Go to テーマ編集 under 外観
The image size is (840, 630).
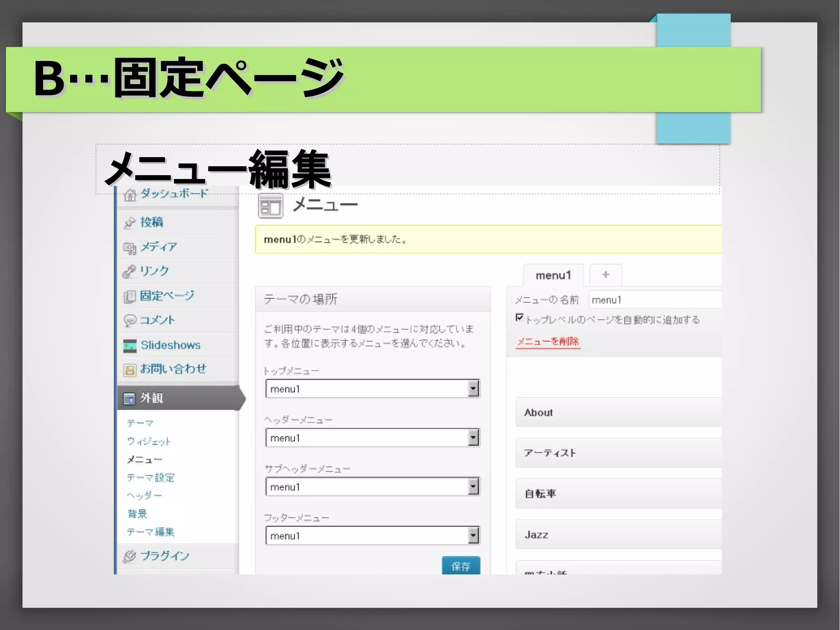[151, 532]
